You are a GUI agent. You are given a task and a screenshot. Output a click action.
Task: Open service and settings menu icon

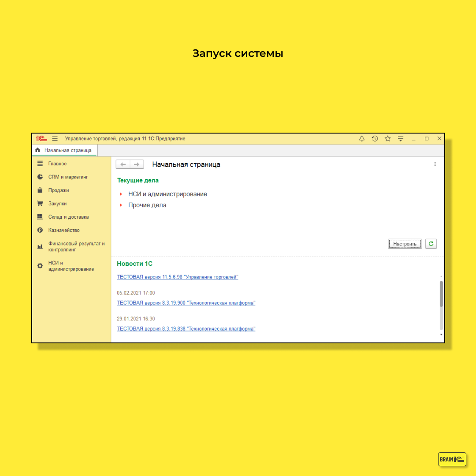pyautogui.click(x=401, y=139)
